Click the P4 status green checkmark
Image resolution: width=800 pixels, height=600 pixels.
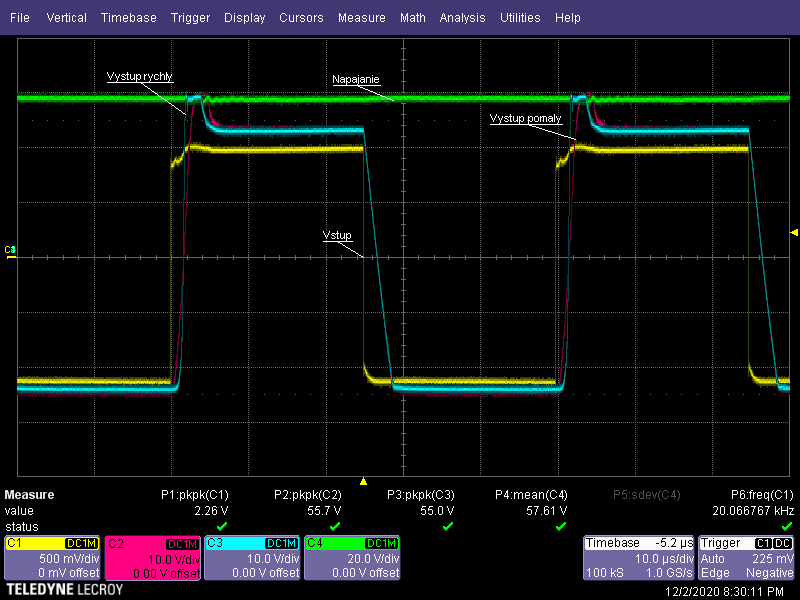561,526
